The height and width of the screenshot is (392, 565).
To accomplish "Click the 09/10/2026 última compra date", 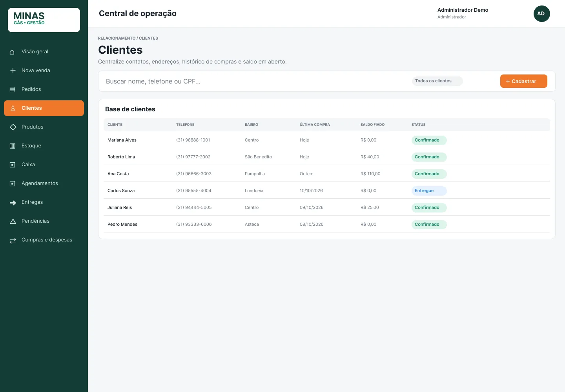I will click(312, 207).
